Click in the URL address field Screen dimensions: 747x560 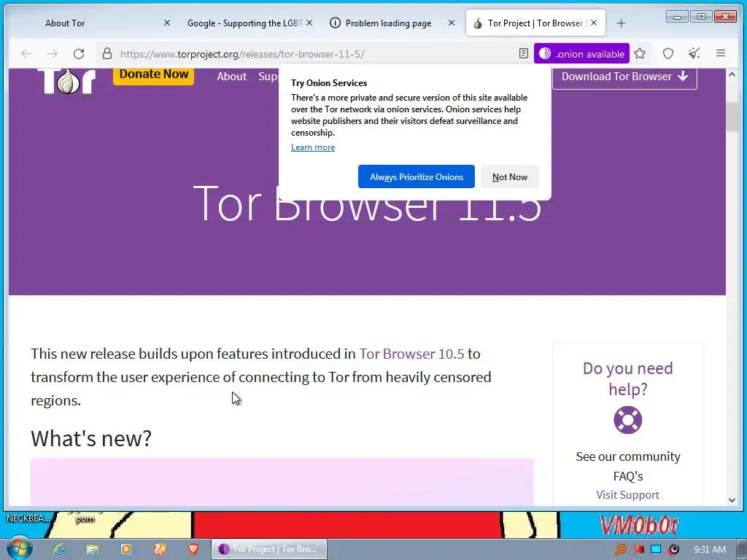[314, 54]
